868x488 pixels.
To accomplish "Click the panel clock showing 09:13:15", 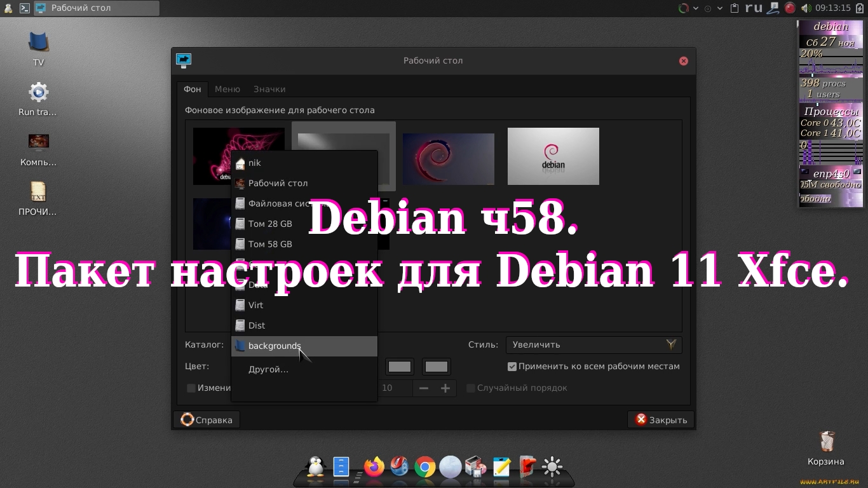I will (x=833, y=8).
